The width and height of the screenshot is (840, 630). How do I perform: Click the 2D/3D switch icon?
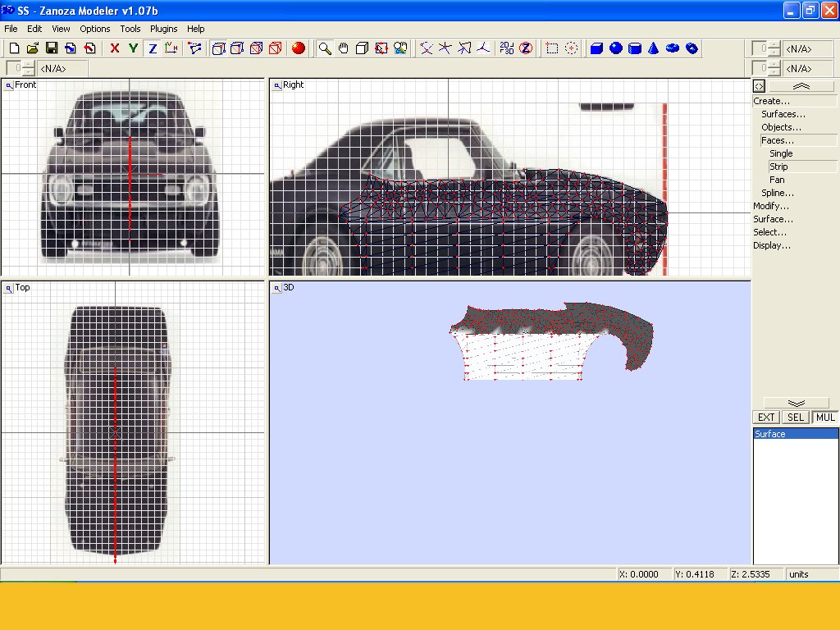click(x=507, y=48)
